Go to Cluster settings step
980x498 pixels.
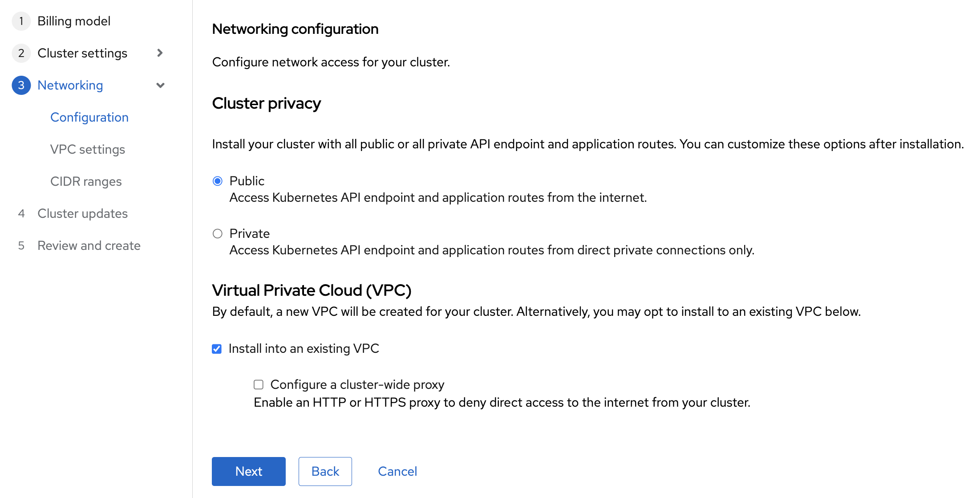[x=82, y=53]
